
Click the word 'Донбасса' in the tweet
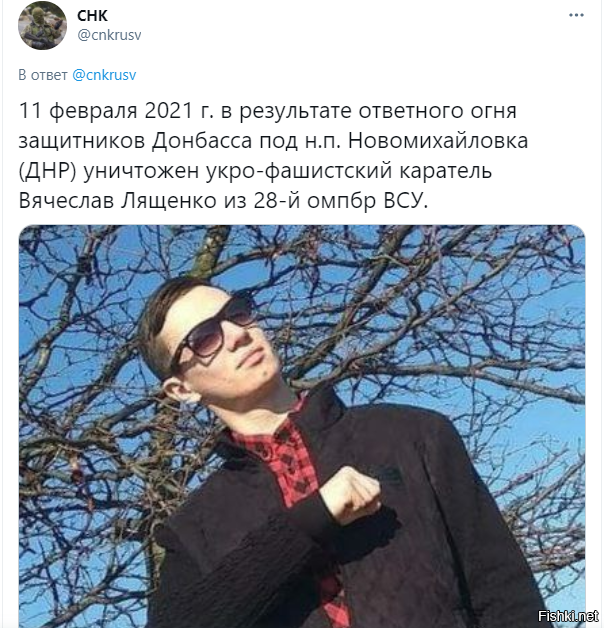point(202,141)
